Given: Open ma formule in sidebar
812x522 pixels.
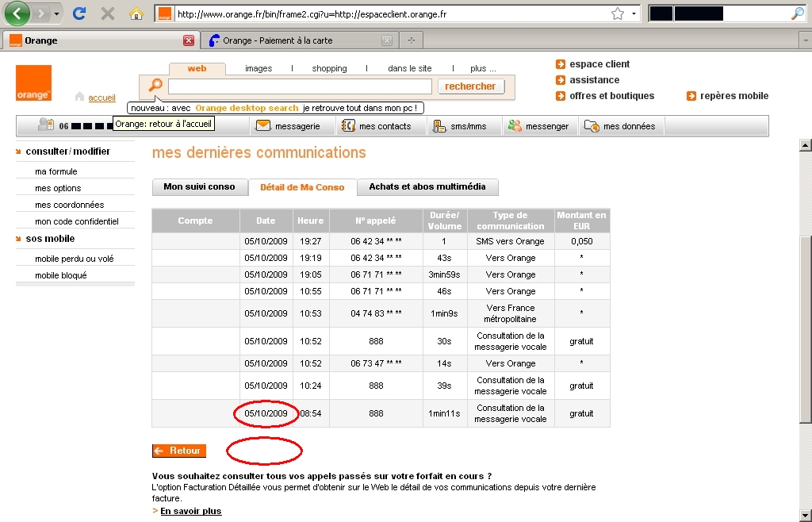Looking at the screenshot, I should 56,171.
